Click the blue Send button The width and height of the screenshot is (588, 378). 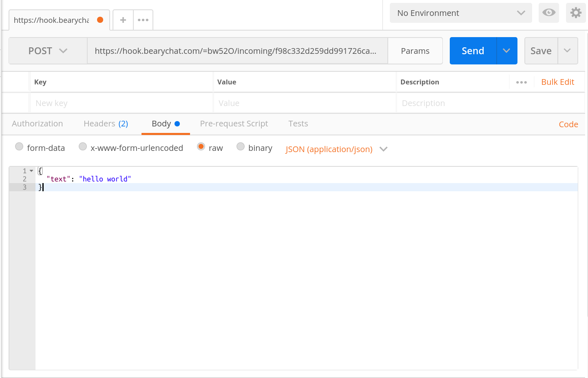pyautogui.click(x=473, y=51)
